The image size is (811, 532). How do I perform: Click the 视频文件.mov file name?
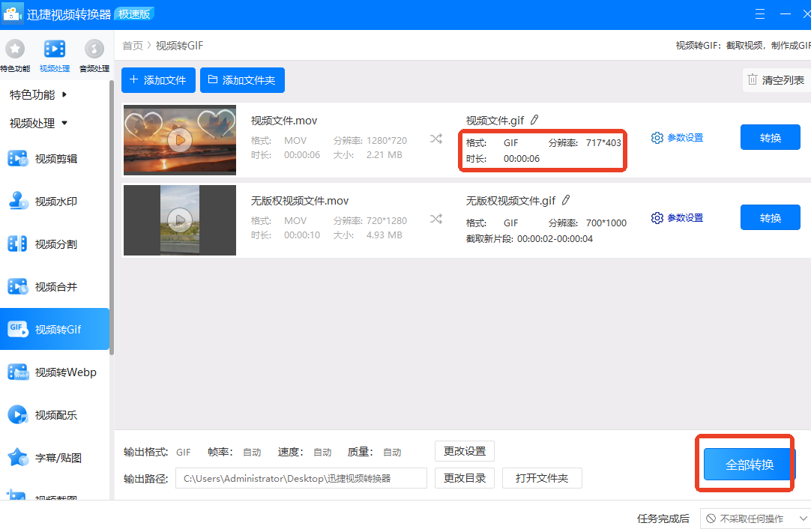(284, 121)
